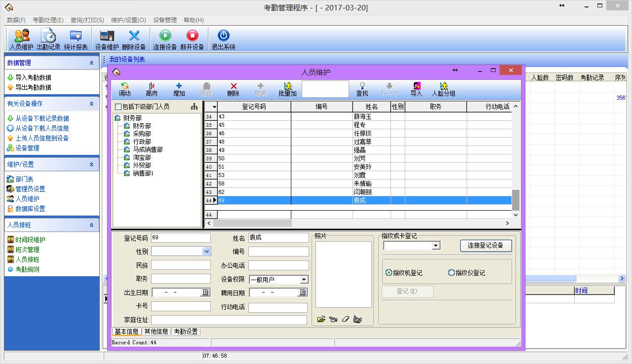The width and height of the screenshot is (632, 364).
Task: Click the 统计报表 toolbar icon
Action: click(76, 36)
